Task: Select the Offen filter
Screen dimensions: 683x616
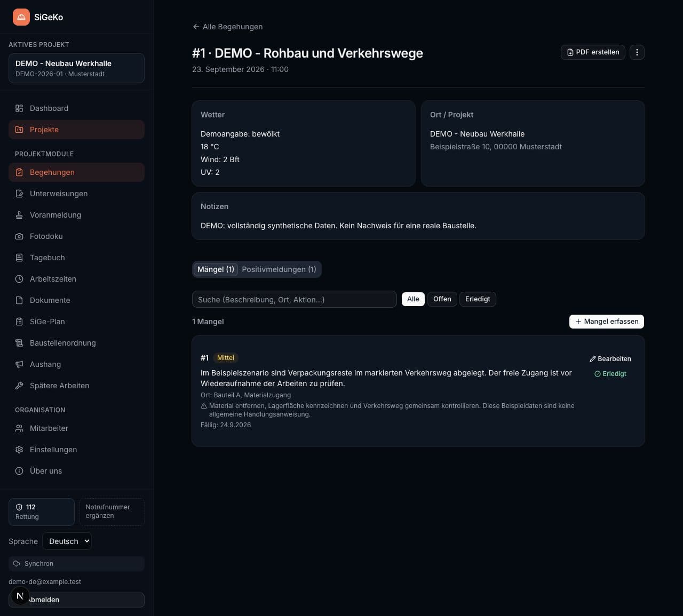Action: 442,299
